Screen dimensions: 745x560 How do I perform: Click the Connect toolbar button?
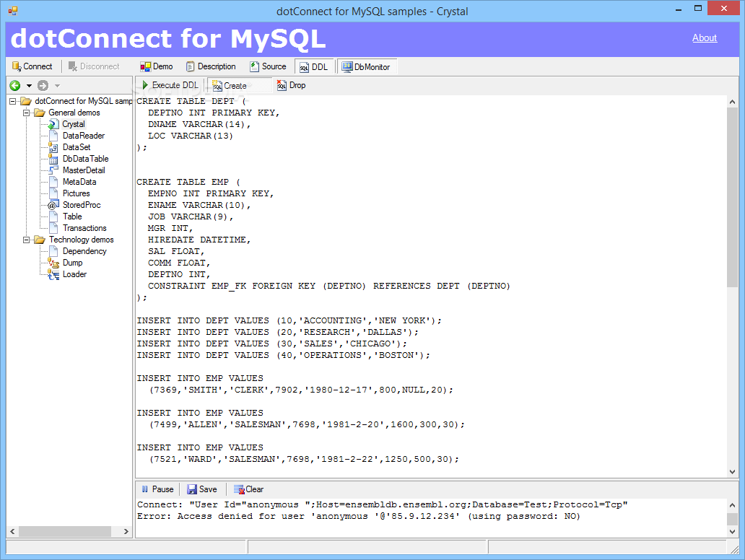(x=32, y=66)
